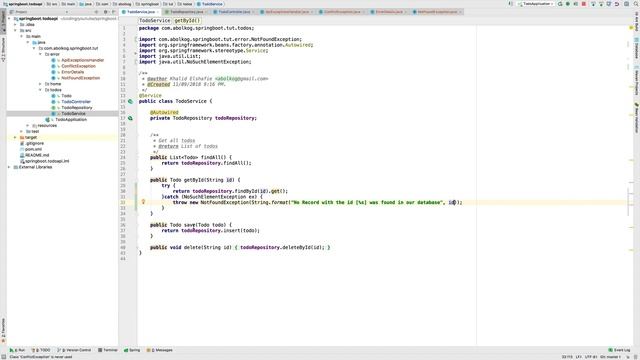Screen dimensions: 640x360
Task: Select README.md in the project tree
Action: click(x=37, y=155)
